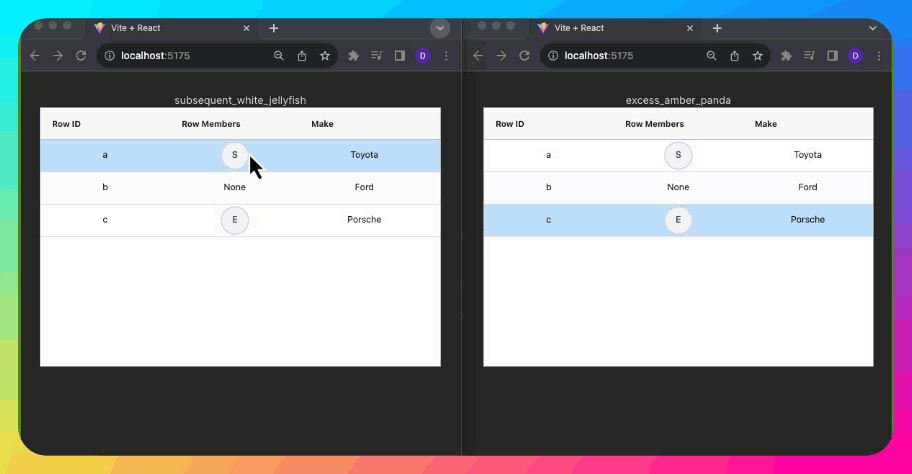
Task: Open the site info icon in the right address bar
Action: click(553, 56)
